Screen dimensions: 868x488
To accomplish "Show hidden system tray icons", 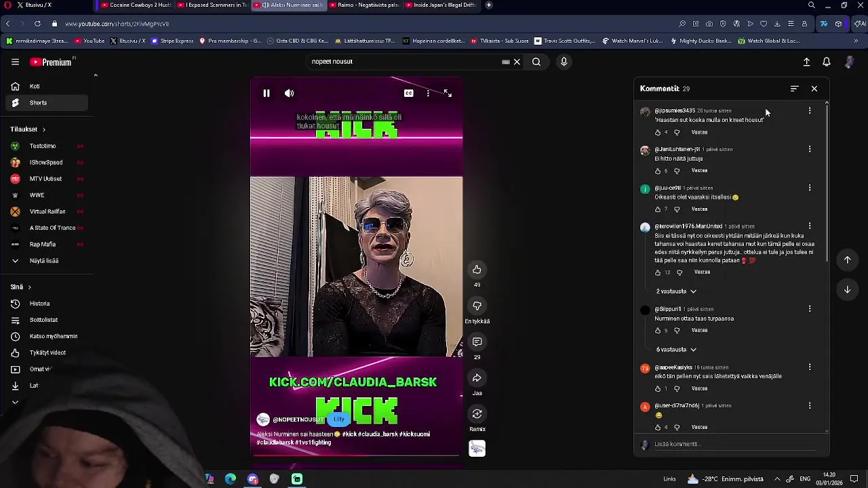I will [x=777, y=479].
